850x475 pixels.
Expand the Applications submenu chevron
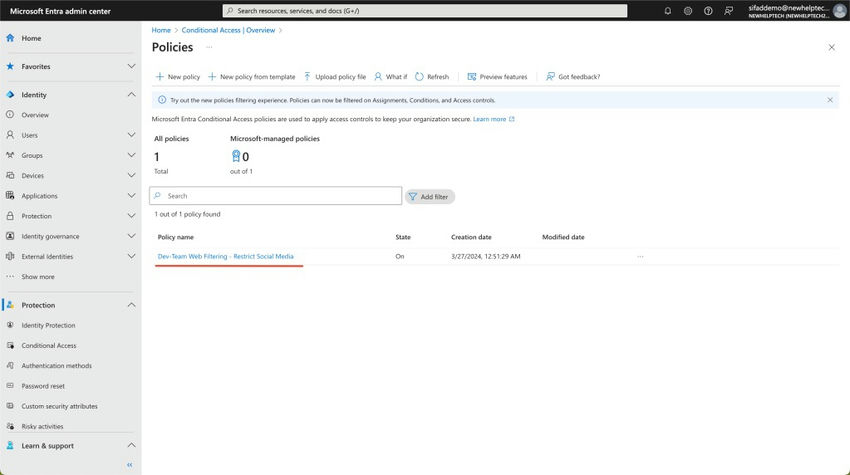tap(131, 195)
